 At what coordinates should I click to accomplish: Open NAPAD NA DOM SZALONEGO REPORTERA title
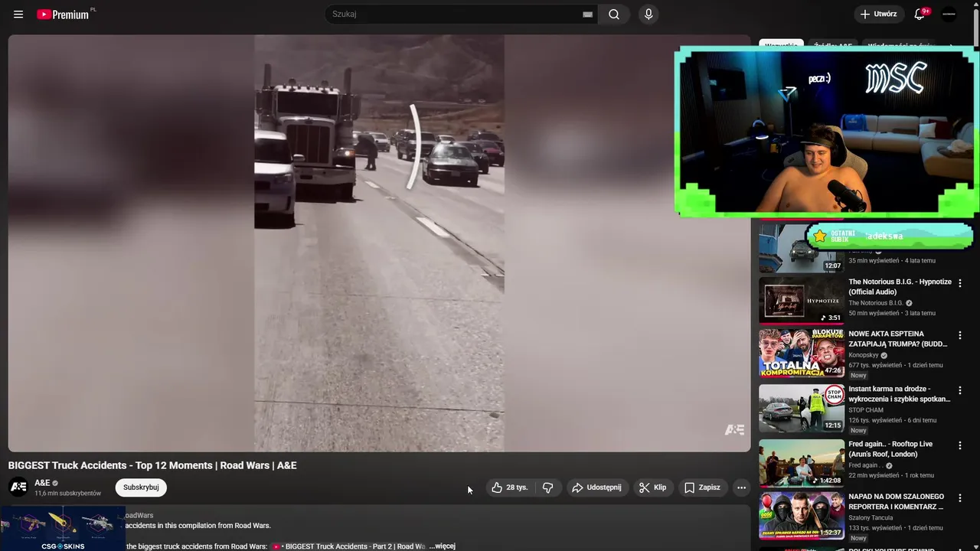[x=897, y=501]
